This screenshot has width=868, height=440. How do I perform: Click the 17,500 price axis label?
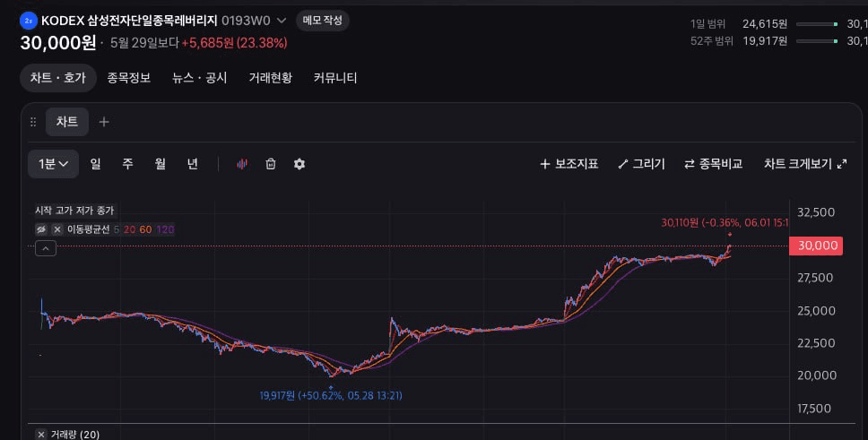point(814,409)
